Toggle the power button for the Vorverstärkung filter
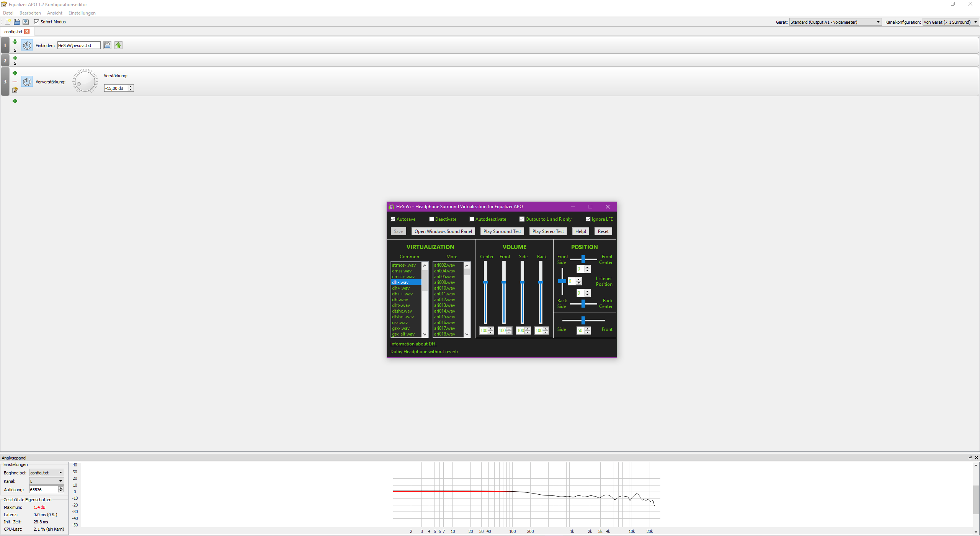 pyautogui.click(x=27, y=81)
